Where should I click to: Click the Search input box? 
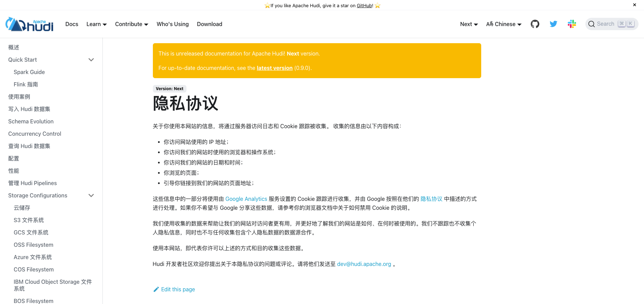(x=612, y=24)
